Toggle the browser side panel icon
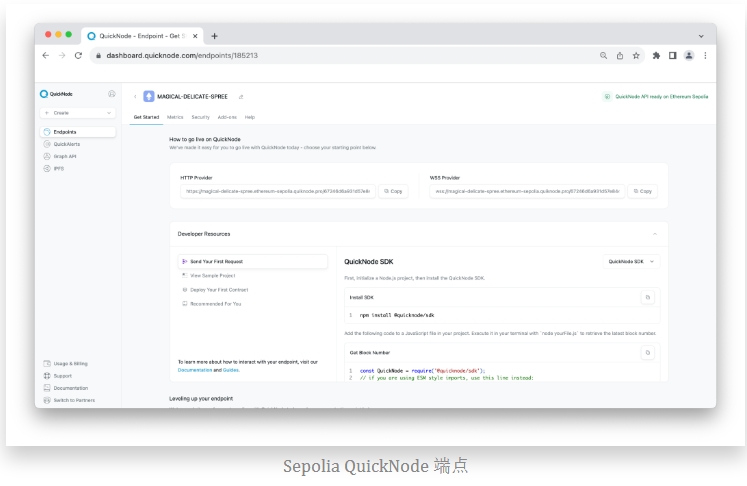The width and height of the screenshot is (747, 486). tap(673, 56)
